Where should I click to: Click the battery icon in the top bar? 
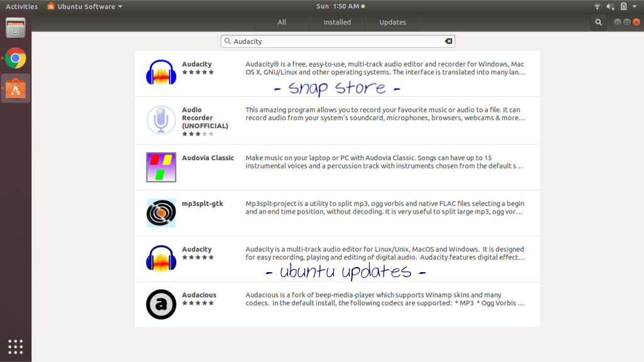click(623, 6)
